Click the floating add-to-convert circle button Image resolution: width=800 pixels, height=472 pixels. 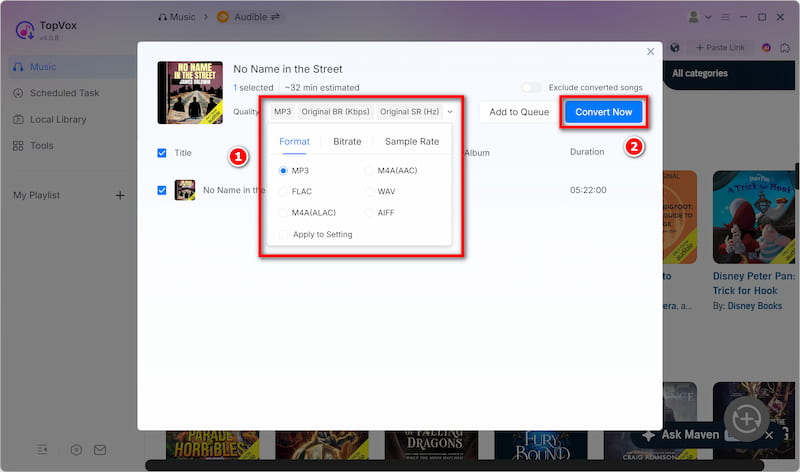(x=746, y=419)
